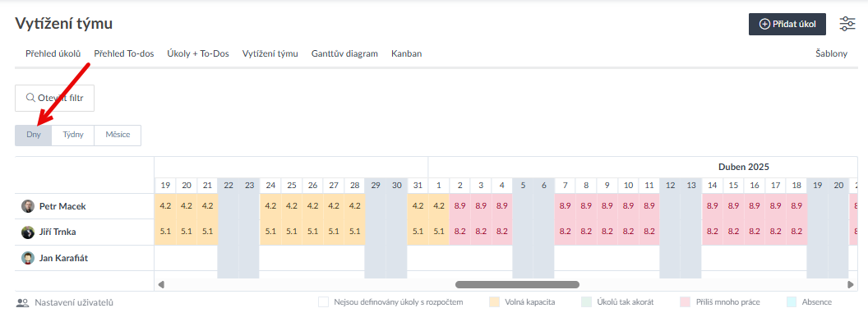Click the horizontal scrollbar thumb

(x=517, y=284)
